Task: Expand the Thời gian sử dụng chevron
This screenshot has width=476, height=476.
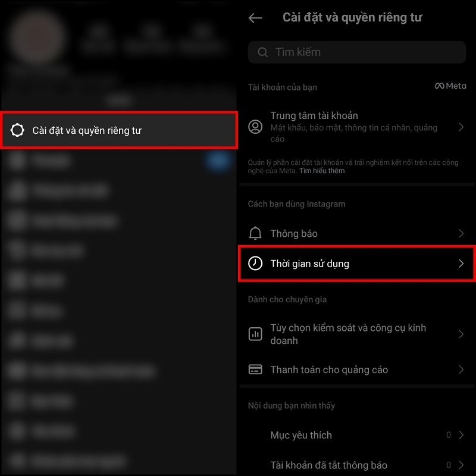Action: point(461,263)
